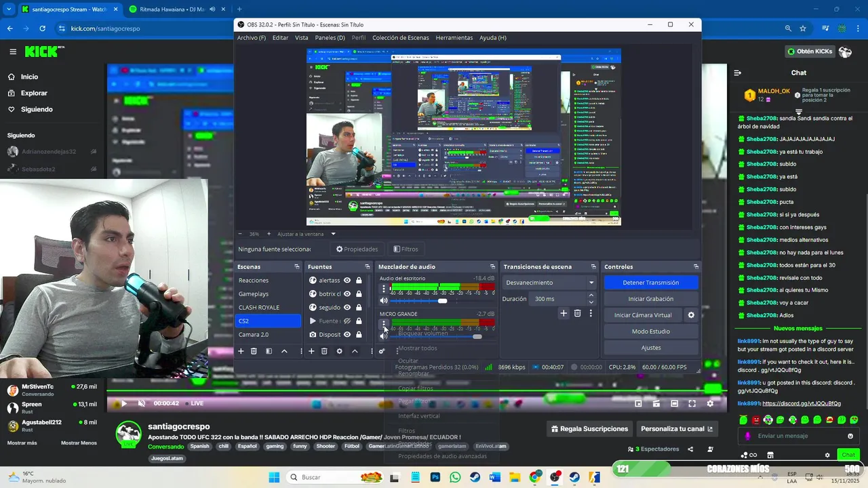
Task: Open source properties gear in Fuentes toolbar
Action: (x=339, y=351)
